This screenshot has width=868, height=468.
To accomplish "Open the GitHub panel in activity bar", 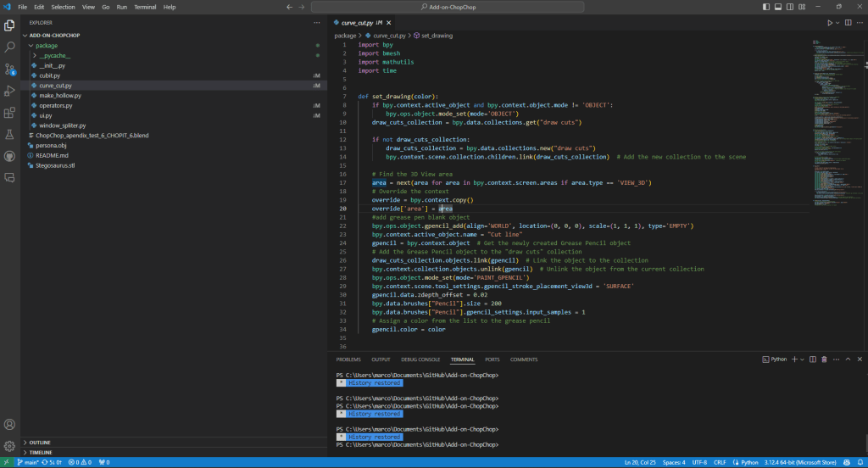I will (10, 156).
